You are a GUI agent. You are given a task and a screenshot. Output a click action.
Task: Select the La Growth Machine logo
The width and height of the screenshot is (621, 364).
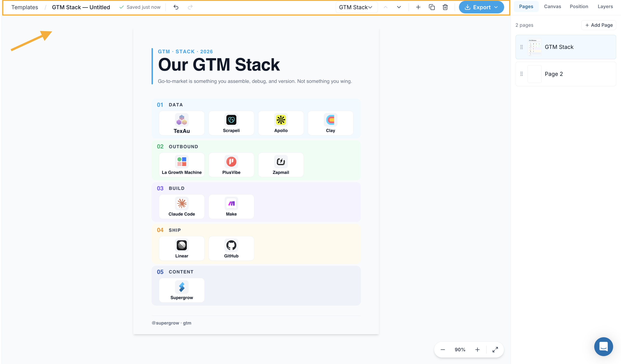coord(182,162)
